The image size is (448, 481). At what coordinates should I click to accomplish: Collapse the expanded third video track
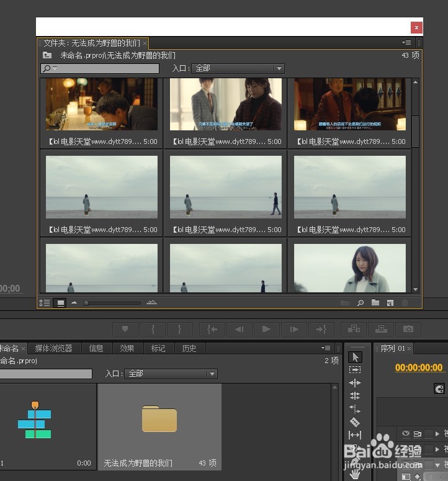point(437,465)
